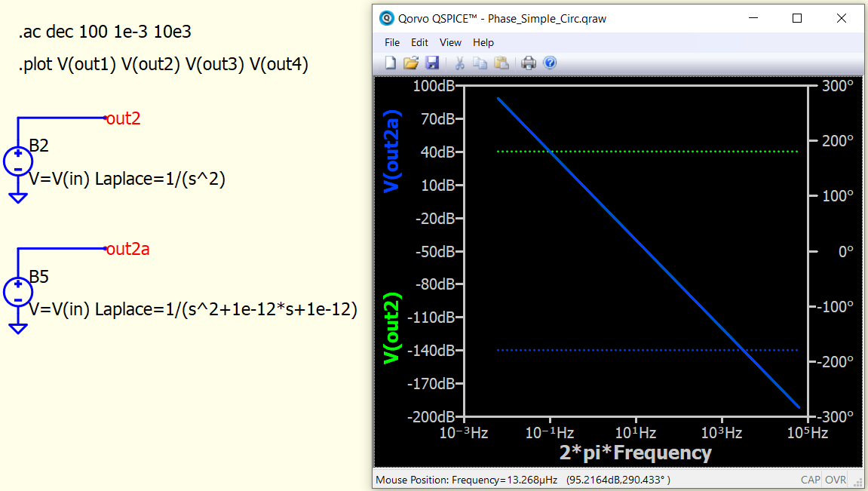868x491 pixels.
Task: Click the .ac dec 100 directive text
Action: pyautogui.click(x=105, y=32)
